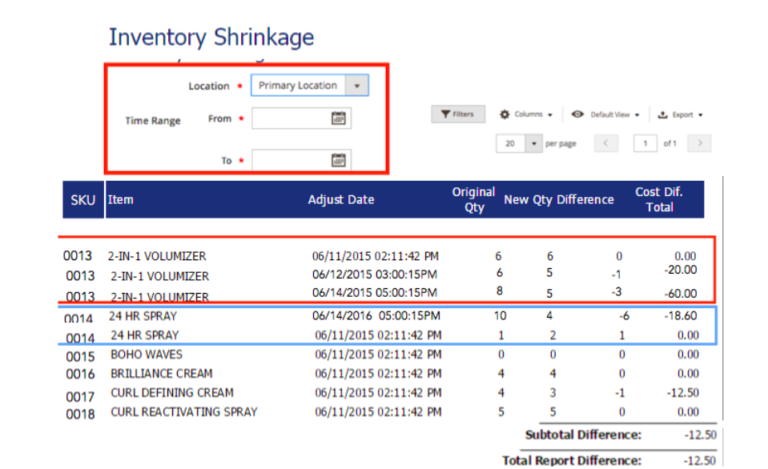Sort by Adjust Date column header
Screen dimensions: 768x469
(x=341, y=200)
